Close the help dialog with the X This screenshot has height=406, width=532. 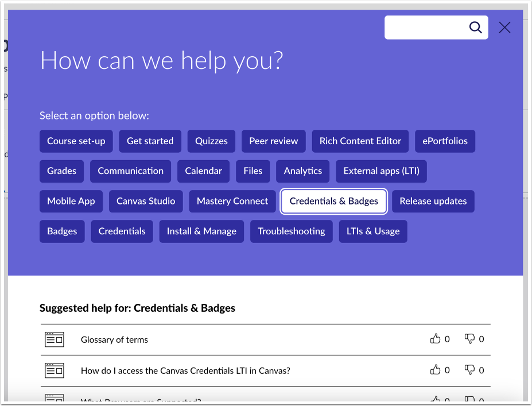tap(504, 27)
